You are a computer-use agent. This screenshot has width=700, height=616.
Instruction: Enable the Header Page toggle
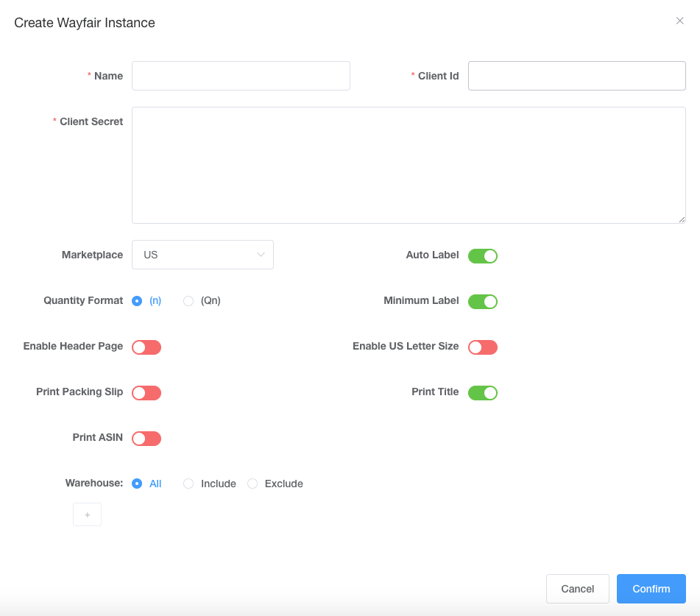coord(146,347)
